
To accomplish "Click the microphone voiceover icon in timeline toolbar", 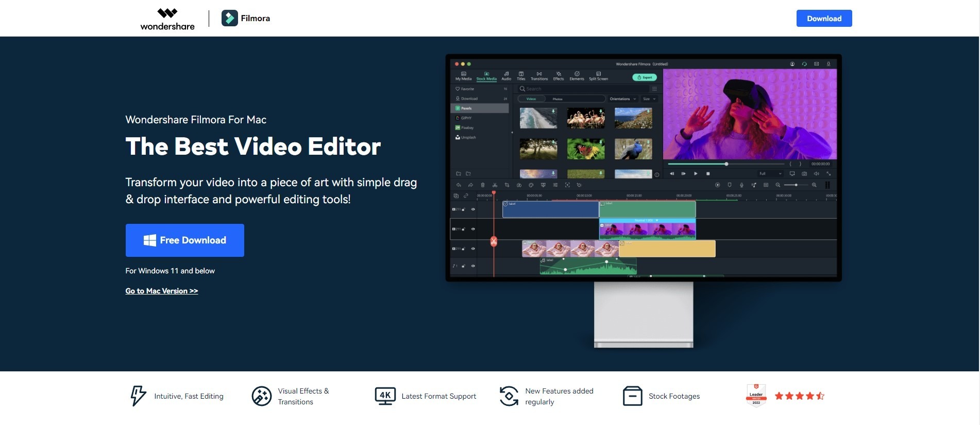I will click(x=741, y=185).
